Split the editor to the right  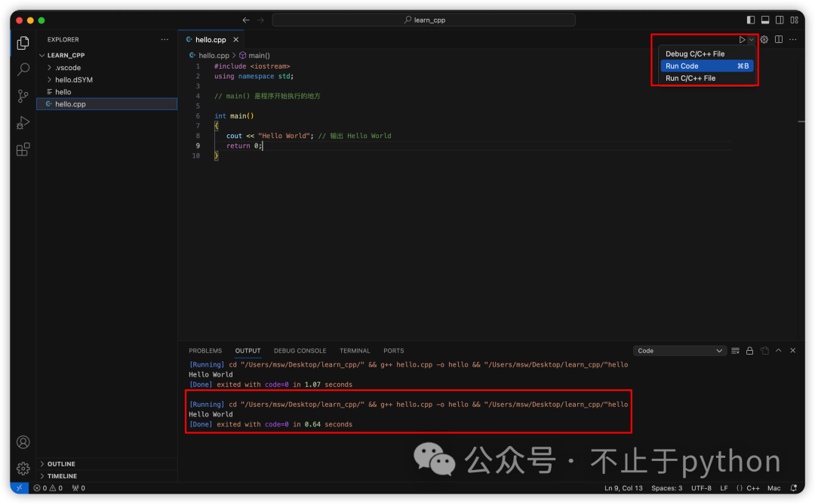[x=778, y=40]
